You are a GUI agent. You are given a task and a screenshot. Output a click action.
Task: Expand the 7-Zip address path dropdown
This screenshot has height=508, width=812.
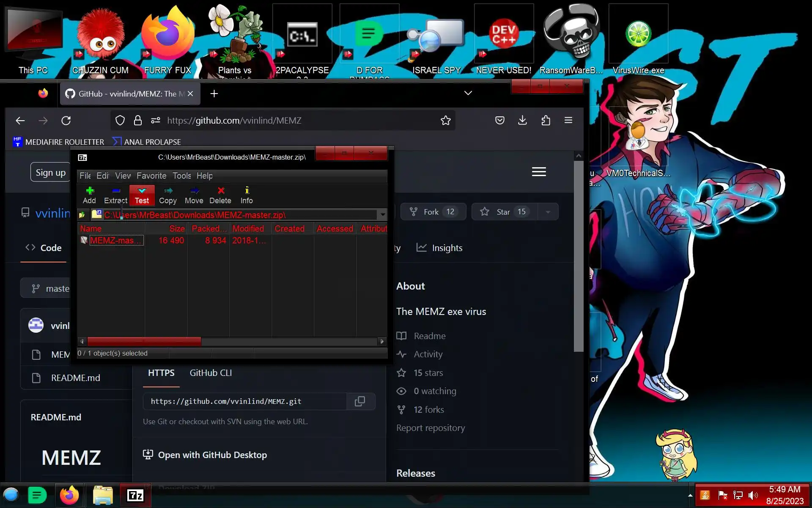[x=382, y=215]
